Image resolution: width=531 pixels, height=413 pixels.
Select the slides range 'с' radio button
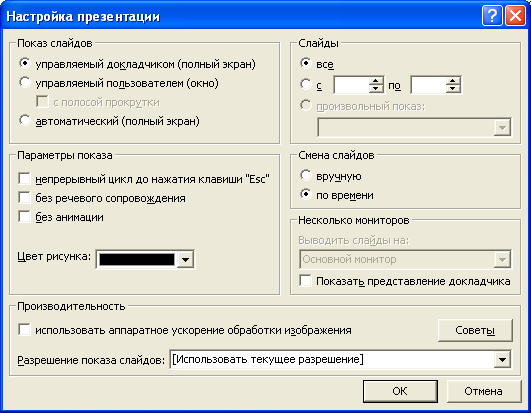[x=305, y=84]
